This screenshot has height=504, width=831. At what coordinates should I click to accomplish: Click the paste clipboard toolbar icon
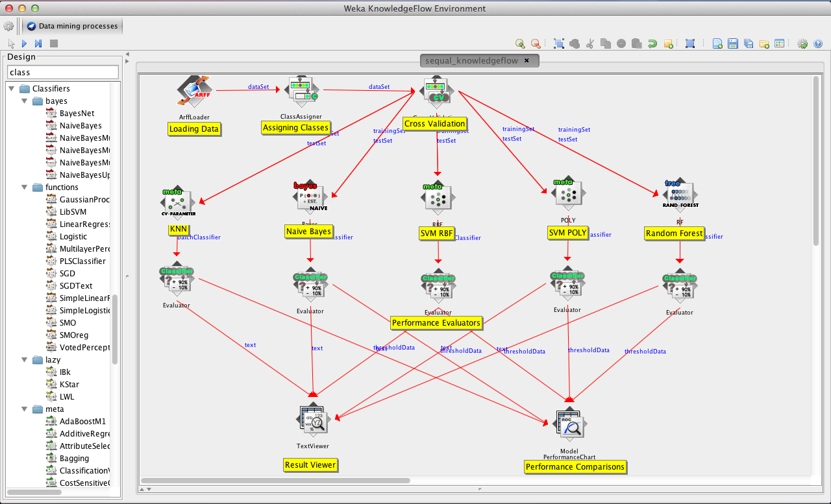[637, 43]
